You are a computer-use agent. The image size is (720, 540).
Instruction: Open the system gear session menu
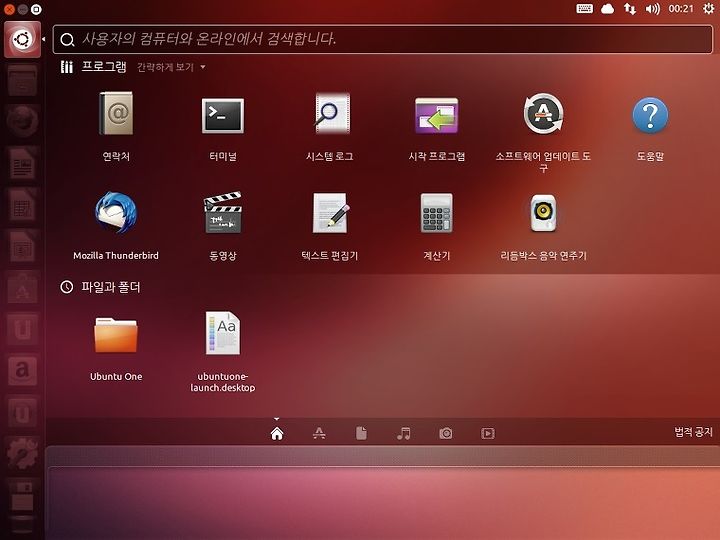pyautogui.click(x=709, y=8)
